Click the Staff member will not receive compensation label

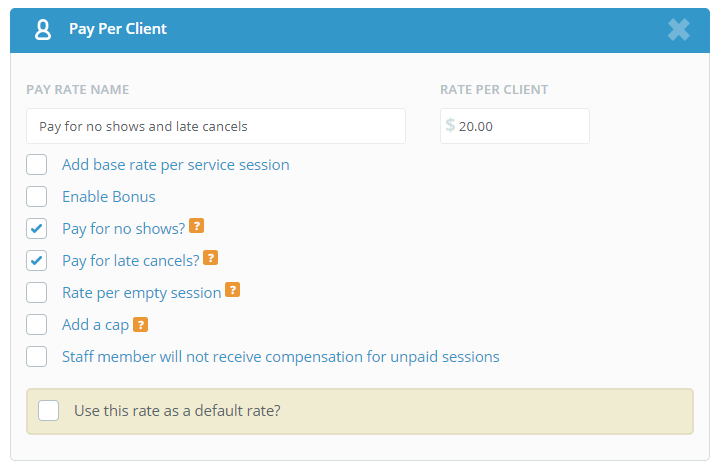pyautogui.click(x=281, y=357)
